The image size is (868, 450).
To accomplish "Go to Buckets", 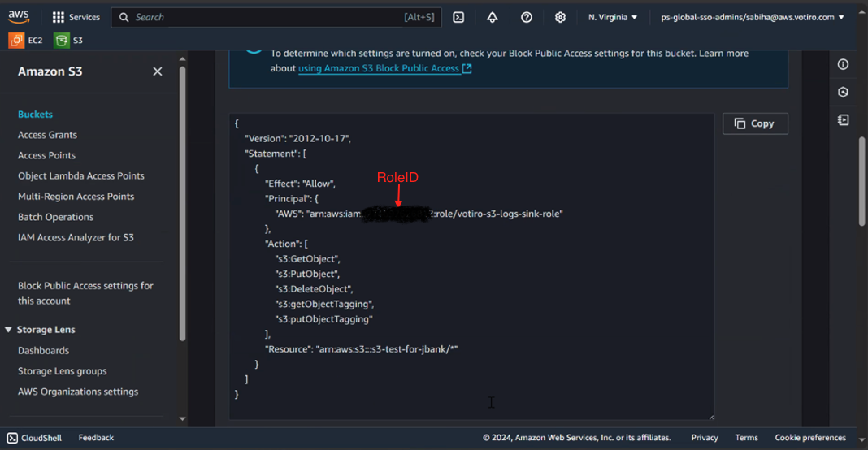I will point(35,114).
